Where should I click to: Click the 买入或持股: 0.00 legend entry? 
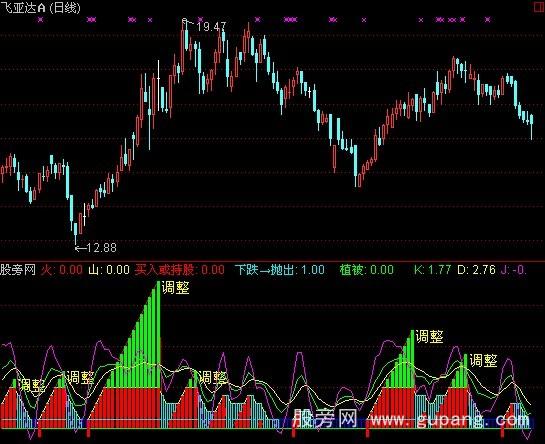pos(180,270)
